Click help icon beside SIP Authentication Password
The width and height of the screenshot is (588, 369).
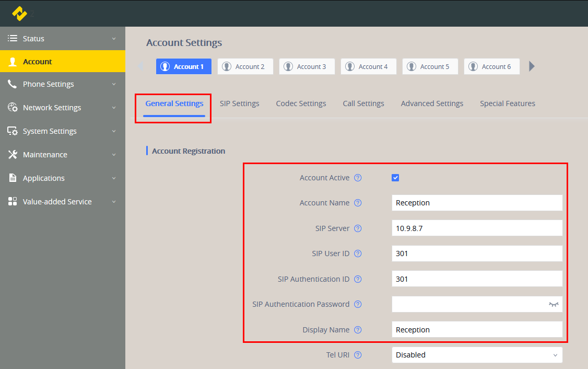[x=358, y=304]
